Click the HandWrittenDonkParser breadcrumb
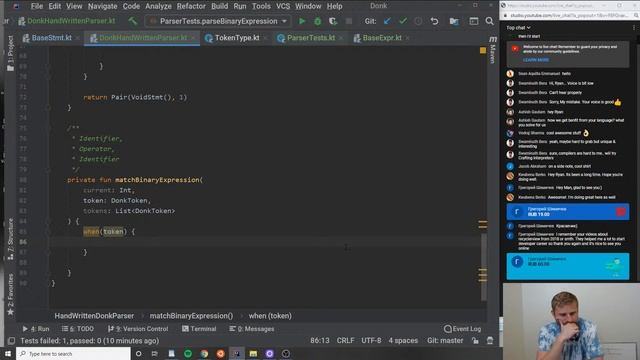The height and width of the screenshot is (360, 640). point(94,316)
